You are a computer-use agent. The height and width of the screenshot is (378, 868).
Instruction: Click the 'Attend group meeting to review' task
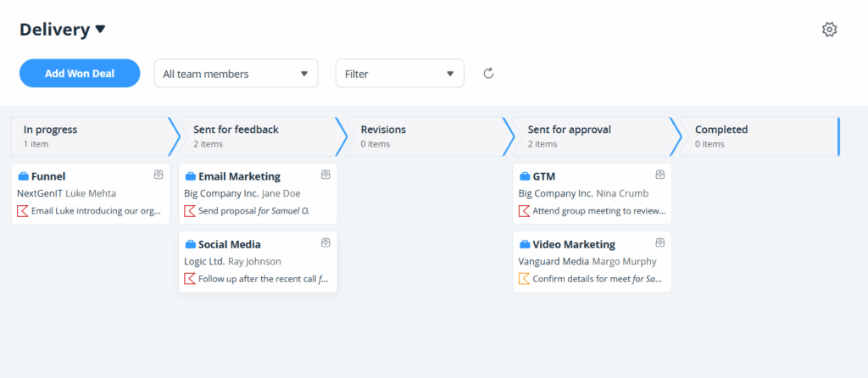[599, 211]
